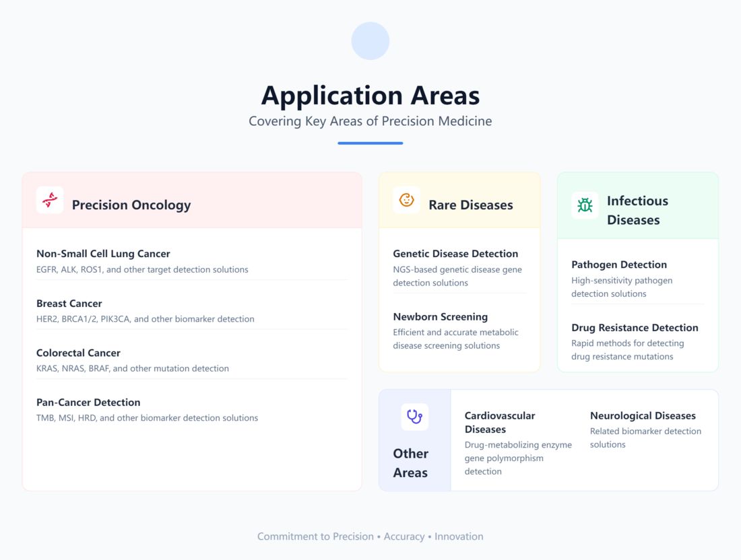Click the stethoscope icon above Other Areas
The width and height of the screenshot is (741, 560).
[x=414, y=417]
